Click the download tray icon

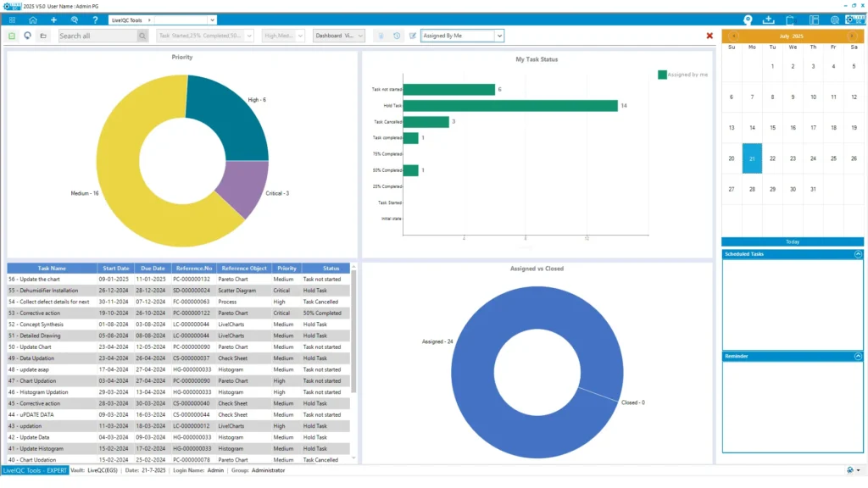pyautogui.click(x=768, y=20)
